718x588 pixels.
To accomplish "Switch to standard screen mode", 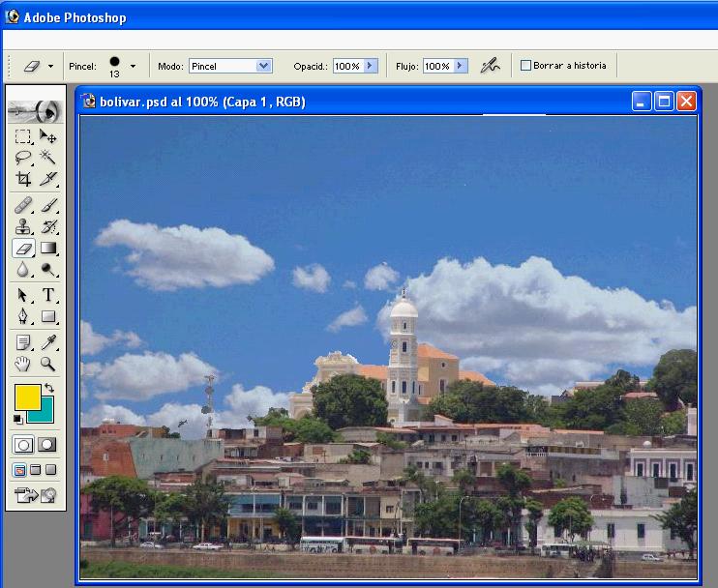I will pyautogui.click(x=19, y=470).
